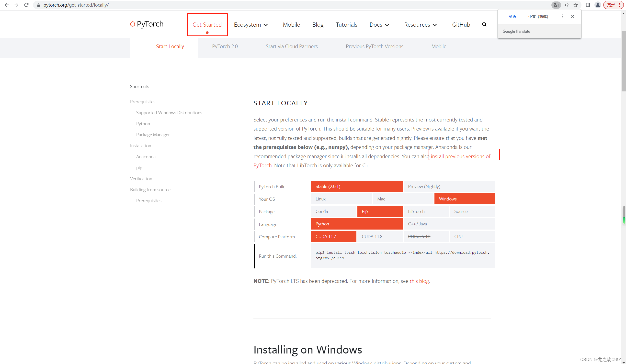Select CUDA 11.8 compute platform
The height and width of the screenshot is (364, 626).
[x=380, y=236]
